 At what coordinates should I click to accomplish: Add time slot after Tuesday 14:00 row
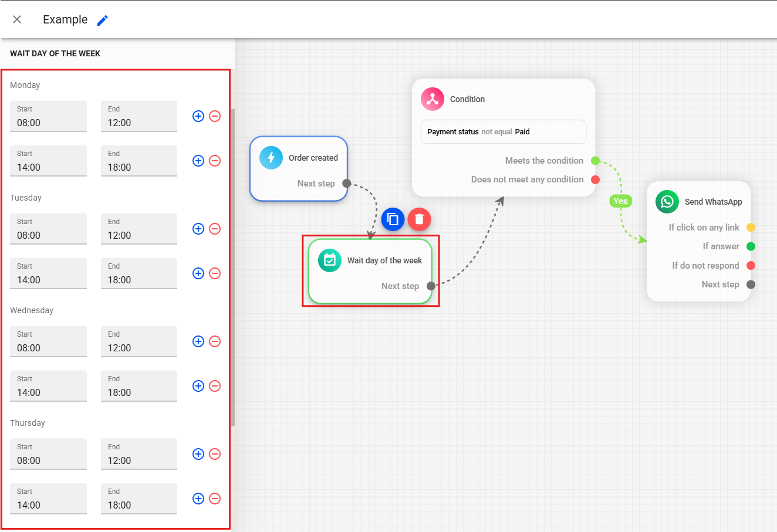click(198, 273)
